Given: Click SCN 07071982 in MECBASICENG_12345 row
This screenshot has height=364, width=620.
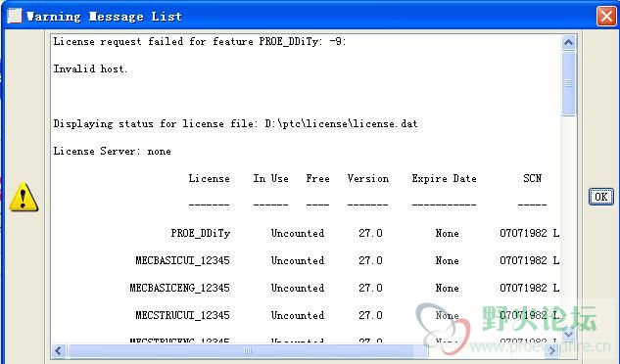Looking at the screenshot, I should (x=523, y=288).
